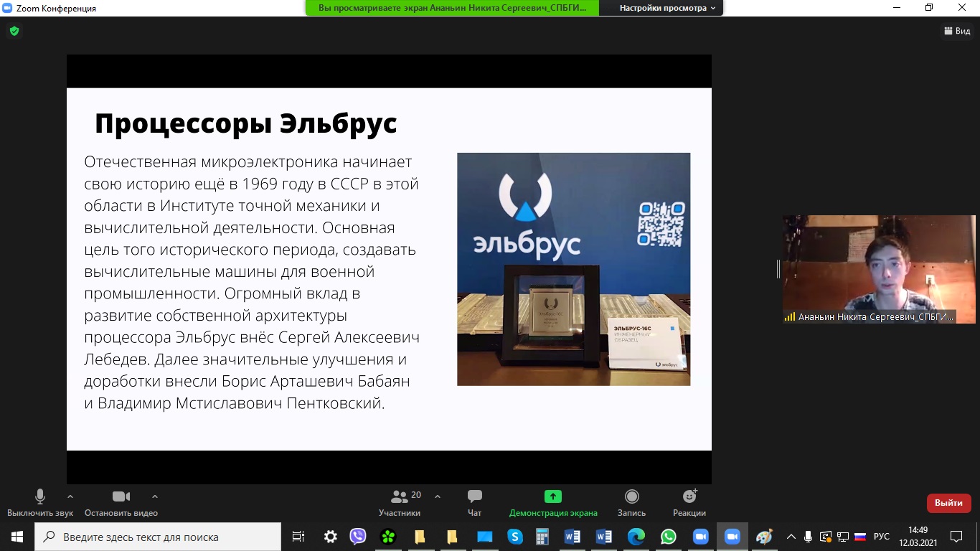Switch to the first Zoom taskbar icon
Image resolution: width=980 pixels, height=551 pixels.
tap(700, 537)
